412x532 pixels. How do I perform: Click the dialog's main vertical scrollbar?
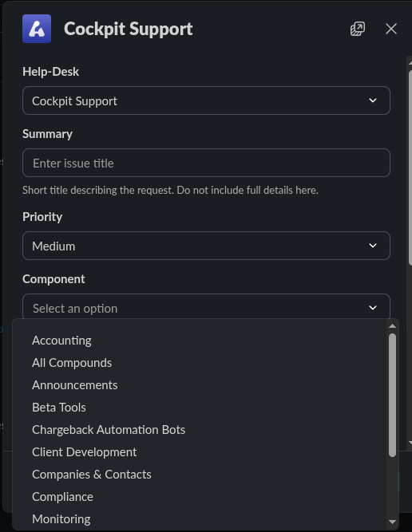pyautogui.click(x=410, y=168)
